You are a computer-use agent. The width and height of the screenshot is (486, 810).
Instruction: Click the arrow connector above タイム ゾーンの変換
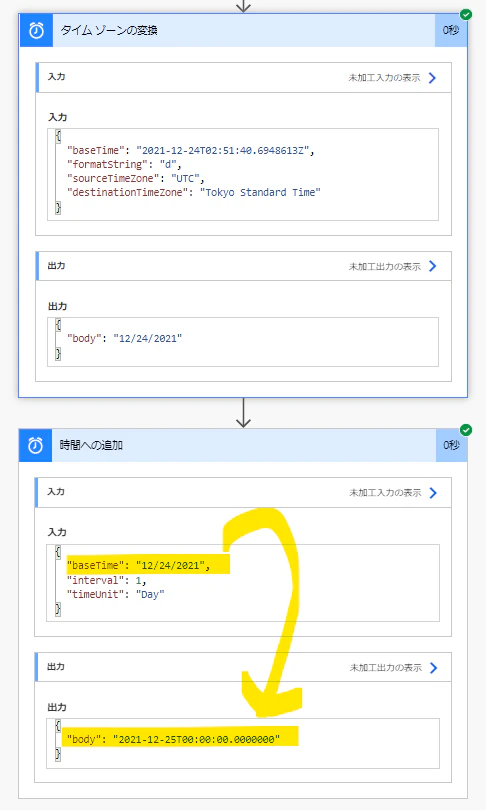coord(243,6)
